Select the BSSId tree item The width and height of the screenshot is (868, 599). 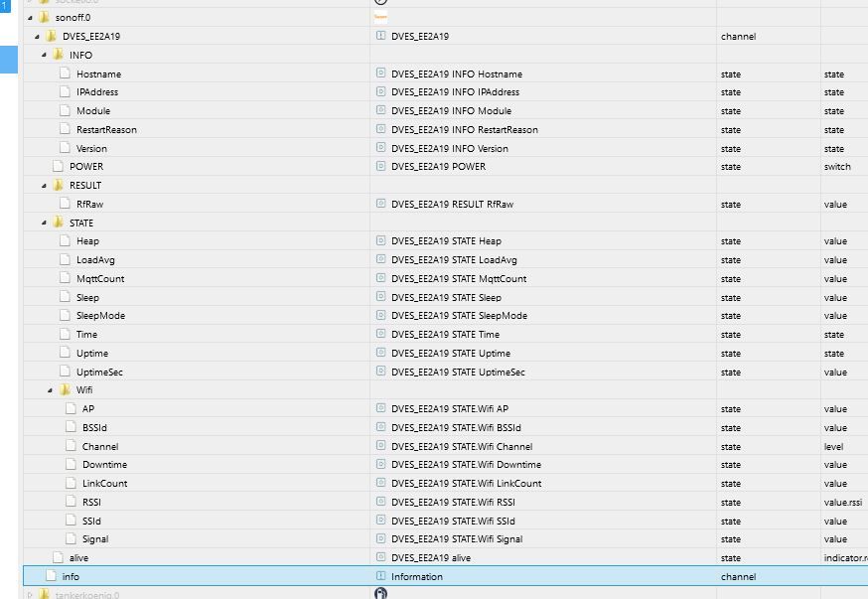[x=94, y=427]
